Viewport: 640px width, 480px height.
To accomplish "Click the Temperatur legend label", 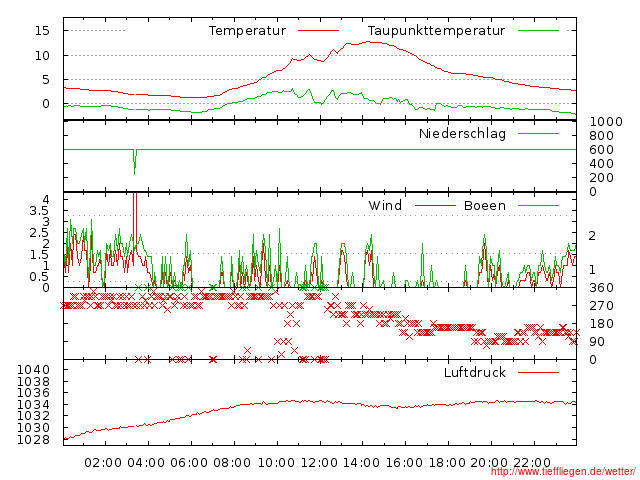I will point(247,31).
